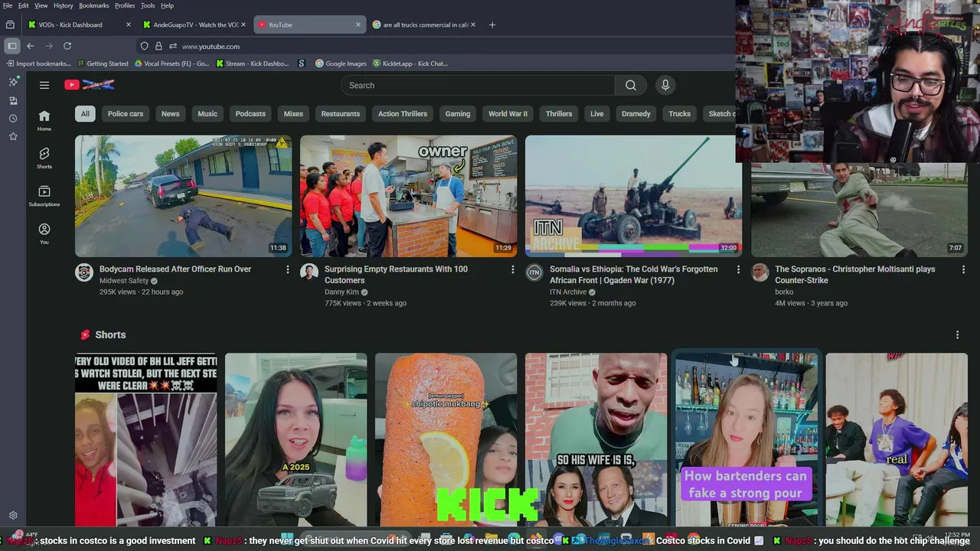Open the sidebar settings gear at the bottom left
The image size is (980, 551).
pyautogui.click(x=13, y=516)
